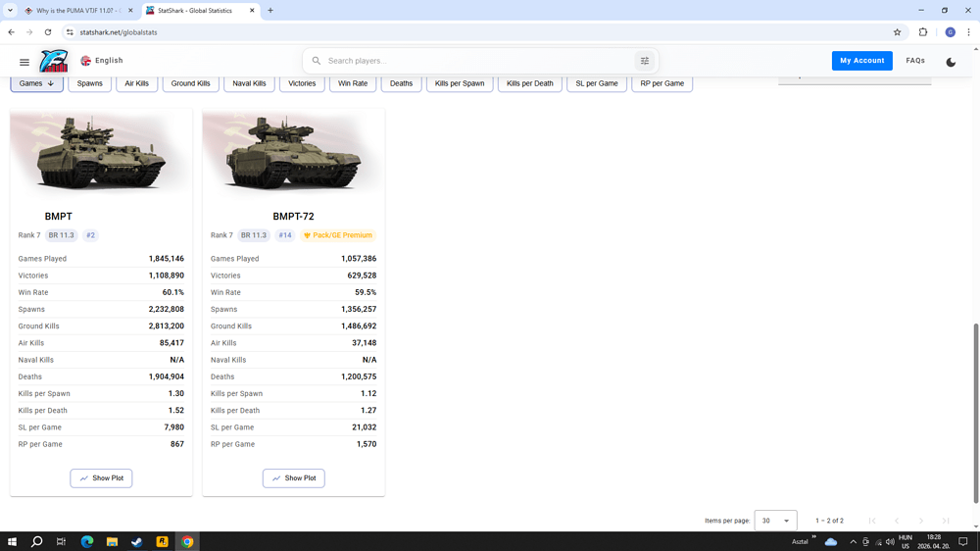This screenshot has width=980, height=551.
Task: Reload the statshark page
Action: [x=47, y=32]
